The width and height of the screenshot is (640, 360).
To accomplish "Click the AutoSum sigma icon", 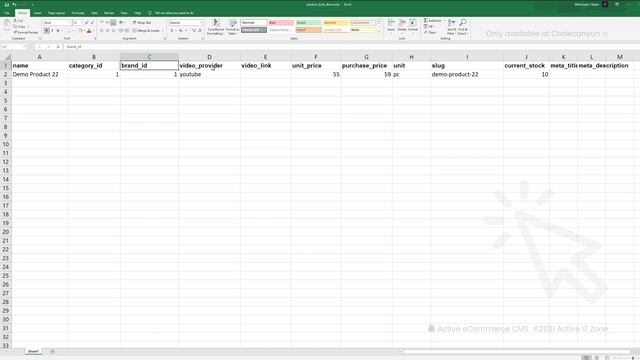I will pos(426,20).
